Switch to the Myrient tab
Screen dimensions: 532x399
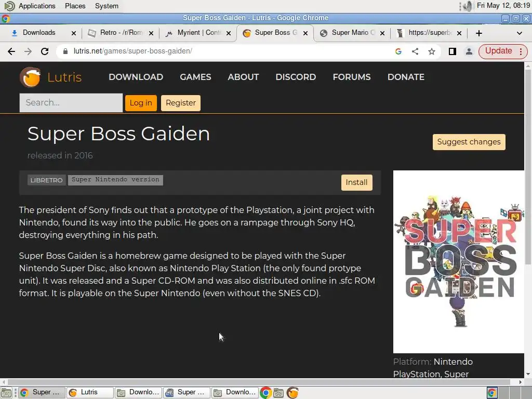(198, 33)
